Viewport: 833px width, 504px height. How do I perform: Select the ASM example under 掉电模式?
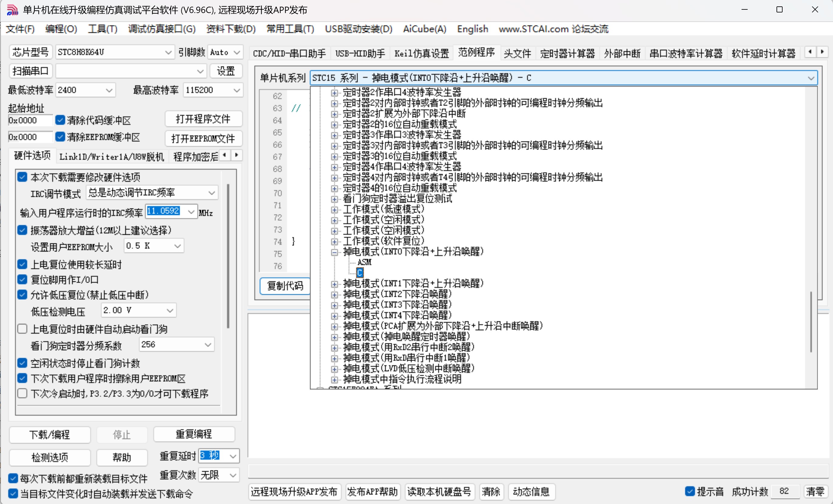(x=365, y=262)
